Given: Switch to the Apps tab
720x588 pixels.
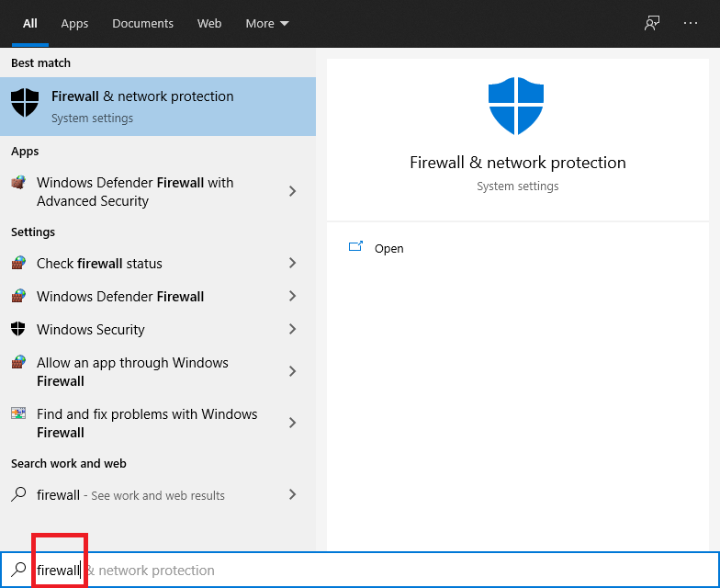Looking at the screenshot, I should click(x=74, y=23).
